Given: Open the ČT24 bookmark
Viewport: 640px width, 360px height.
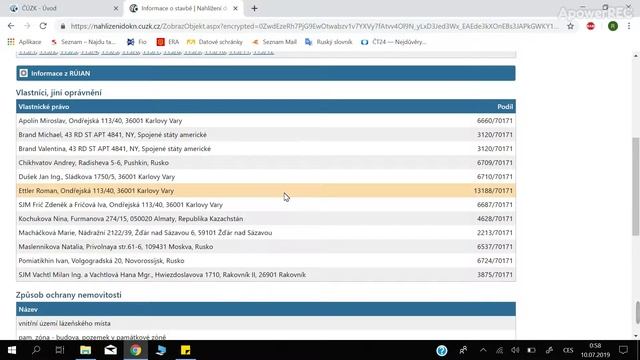Looking at the screenshot, I should (x=393, y=42).
